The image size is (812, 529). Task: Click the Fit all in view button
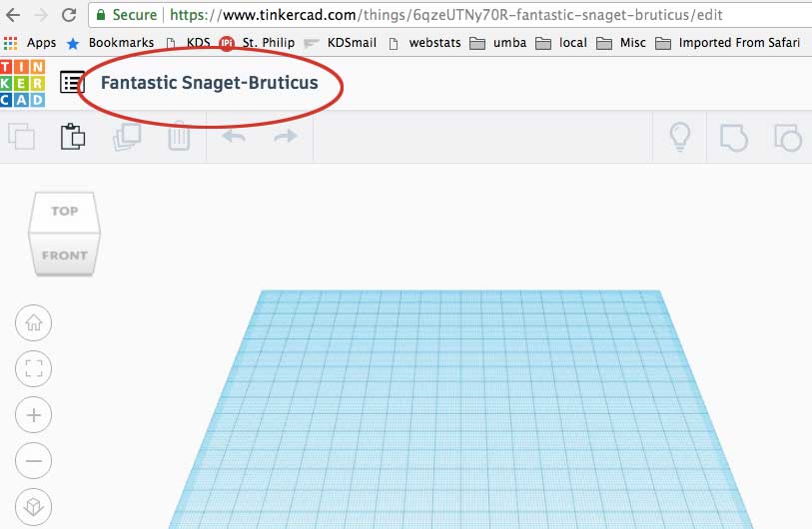click(34, 368)
